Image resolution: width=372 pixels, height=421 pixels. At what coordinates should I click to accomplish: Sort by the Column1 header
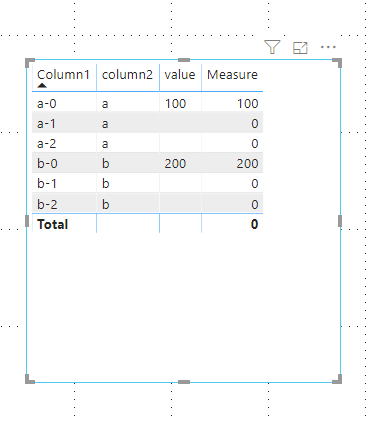point(63,75)
